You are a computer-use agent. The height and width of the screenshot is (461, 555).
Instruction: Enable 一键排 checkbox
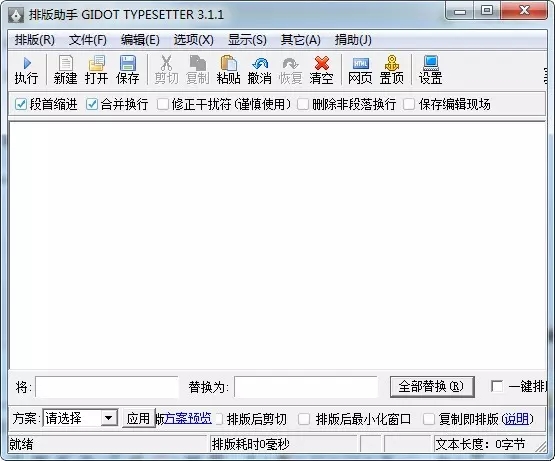pyautogui.click(x=497, y=386)
